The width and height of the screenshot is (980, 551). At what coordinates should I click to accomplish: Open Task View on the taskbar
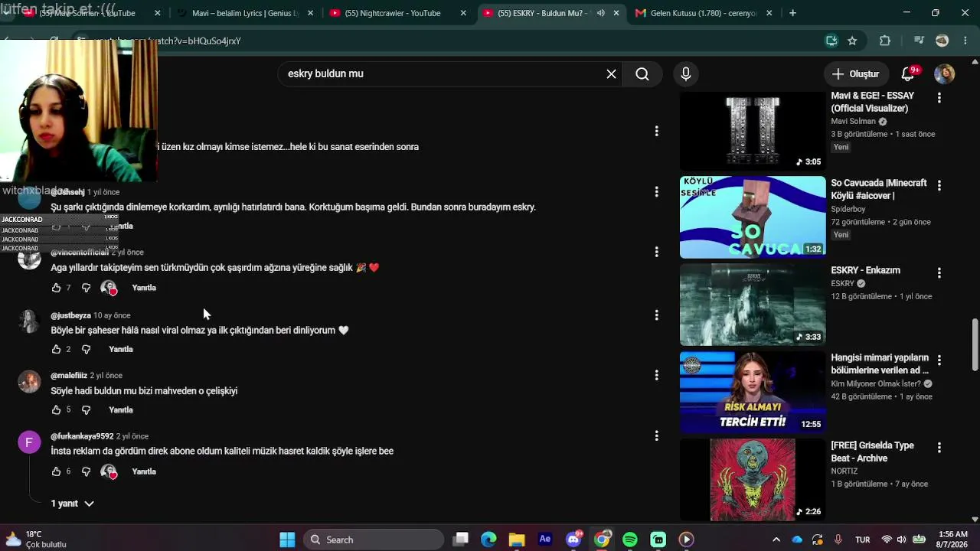460,540
